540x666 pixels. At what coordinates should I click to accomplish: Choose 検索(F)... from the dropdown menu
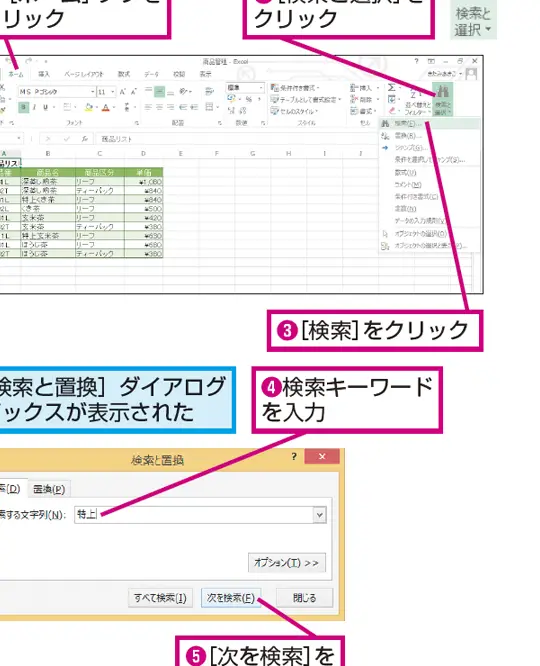point(429,124)
